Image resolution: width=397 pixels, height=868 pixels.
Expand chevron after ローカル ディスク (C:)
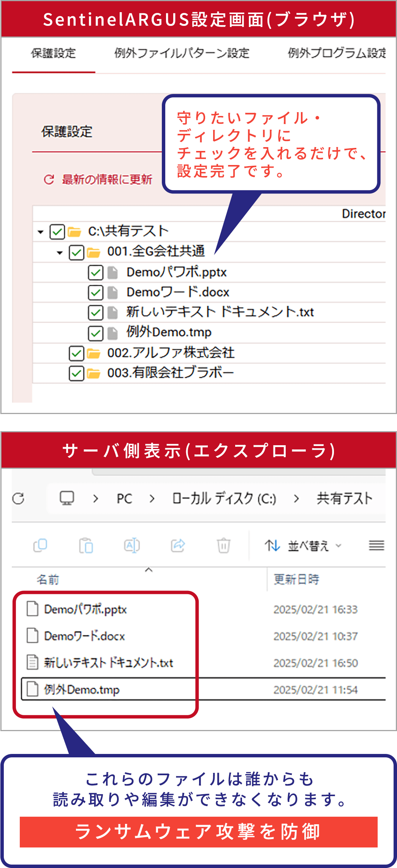coord(296,498)
